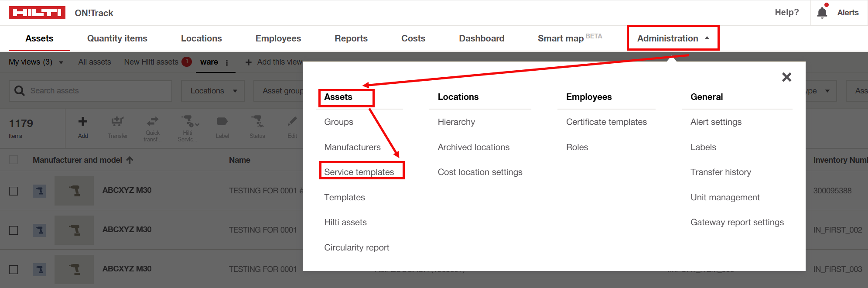The width and height of the screenshot is (868, 288).
Task: Open Service templates in Administration menu
Action: 359,172
